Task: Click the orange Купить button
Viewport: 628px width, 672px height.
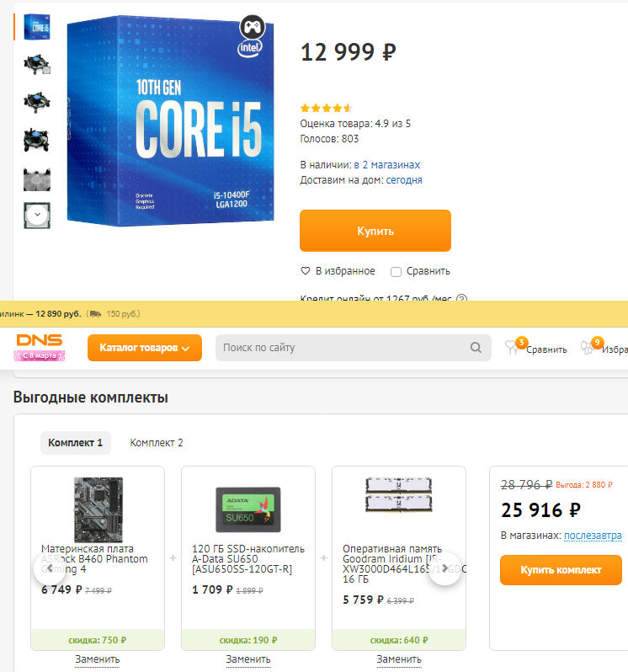Action: (375, 231)
